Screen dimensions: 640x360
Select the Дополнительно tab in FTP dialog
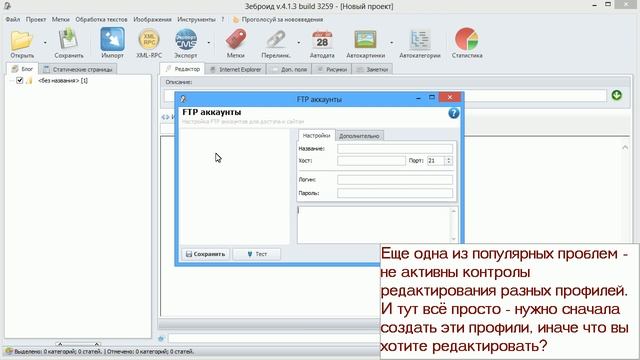pos(359,136)
